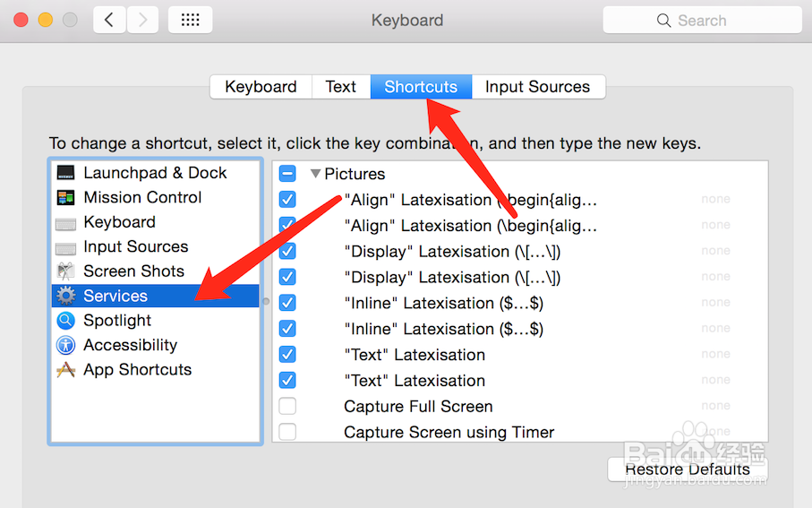Enable the Capture Full Screen checkbox
The height and width of the screenshot is (508, 812).
pyautogui.click(x=287, y=407)
